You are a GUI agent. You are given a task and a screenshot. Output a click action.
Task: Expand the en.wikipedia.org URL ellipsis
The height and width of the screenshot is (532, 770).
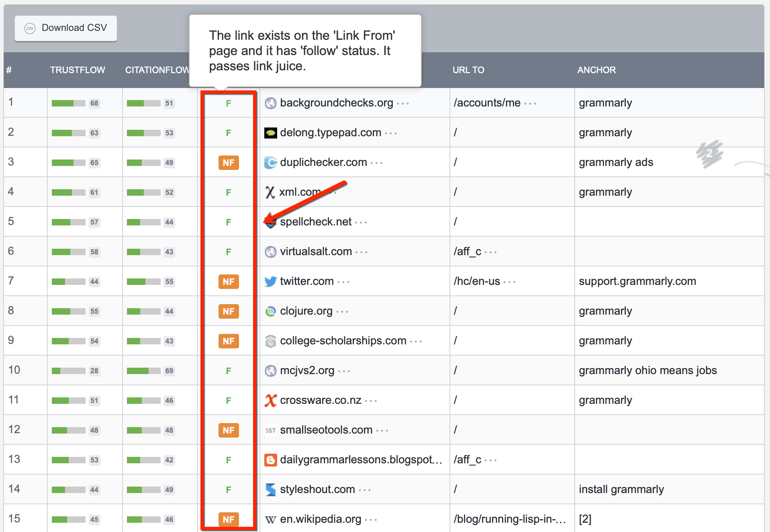[371, 520]
